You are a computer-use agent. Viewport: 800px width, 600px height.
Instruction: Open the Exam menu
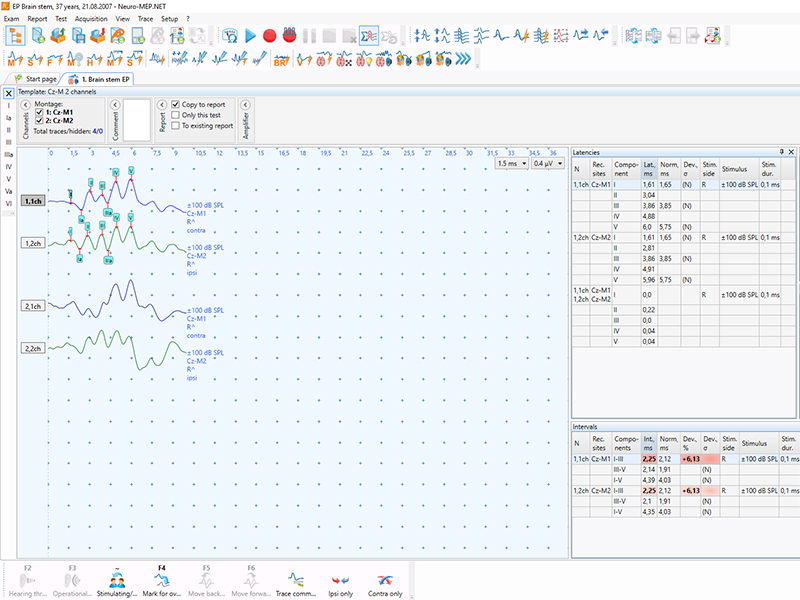click(x=11, y=19)
